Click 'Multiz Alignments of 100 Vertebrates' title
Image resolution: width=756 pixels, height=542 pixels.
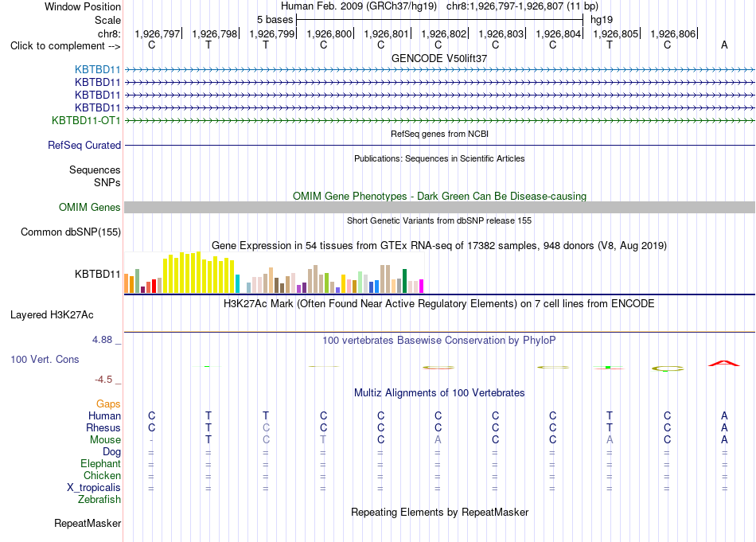tap(439, 393)
